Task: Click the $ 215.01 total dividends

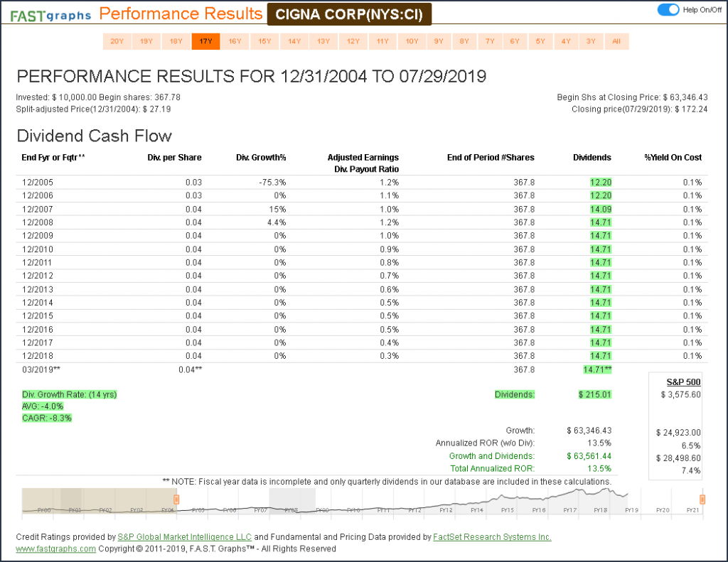Action: 595,394
